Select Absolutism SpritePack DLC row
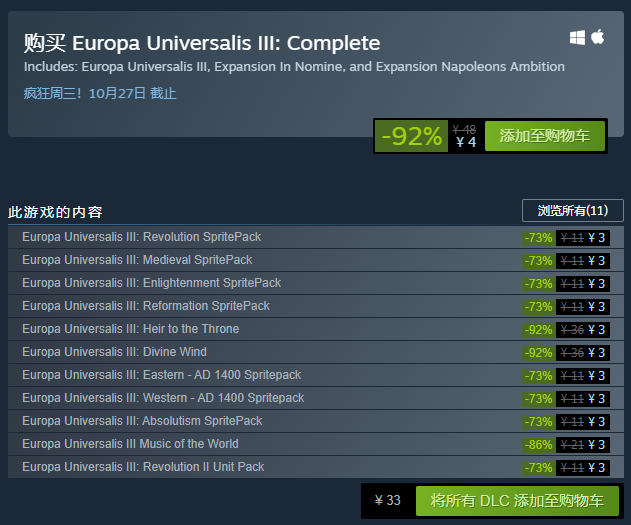This screenshot has width=631, height=525. [142, 421]
